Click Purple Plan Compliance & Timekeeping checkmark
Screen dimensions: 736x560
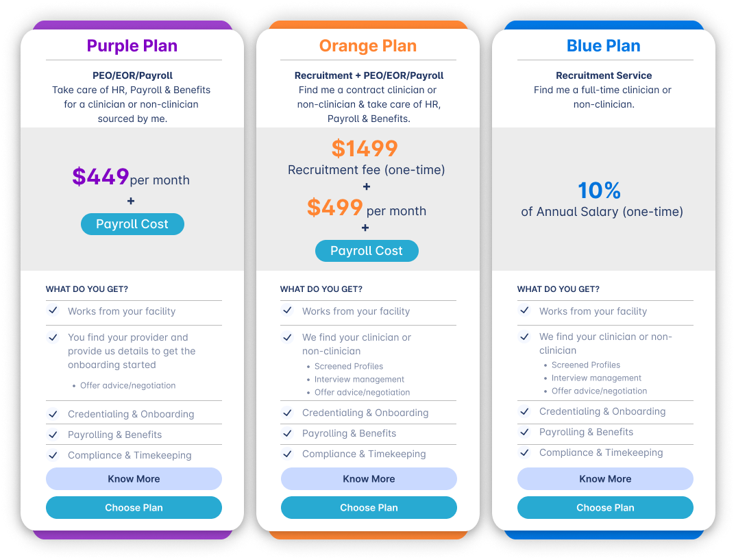53,455
